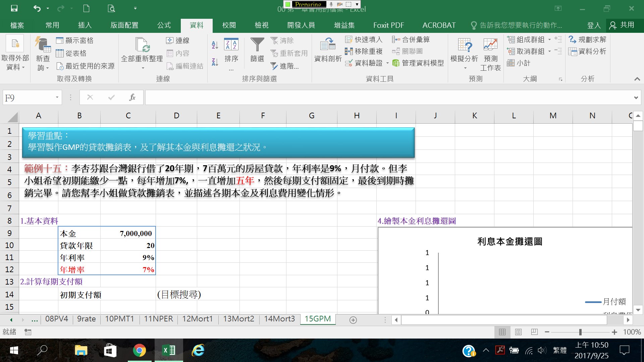Image resolution: width=644 pixels, height=362 pixels.
Task: Toggle macro recording icon in status bar
Action: click(28, 332)
